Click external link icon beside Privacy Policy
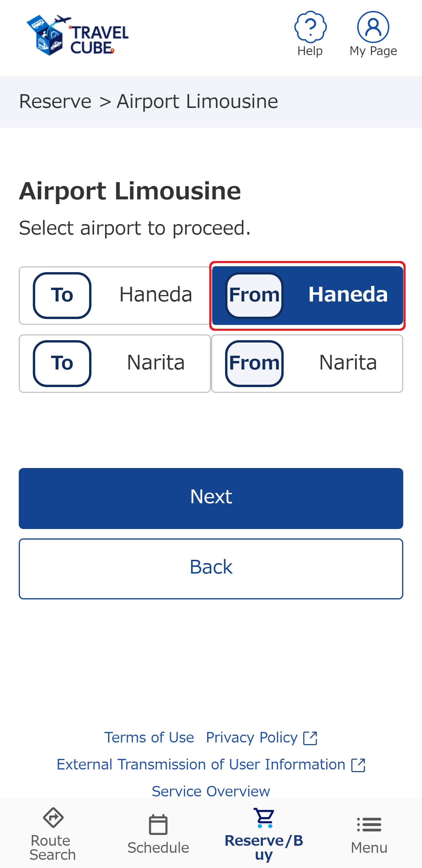This screenshot has height=868, width=422. pyautogui.click(x=310, y=738)
